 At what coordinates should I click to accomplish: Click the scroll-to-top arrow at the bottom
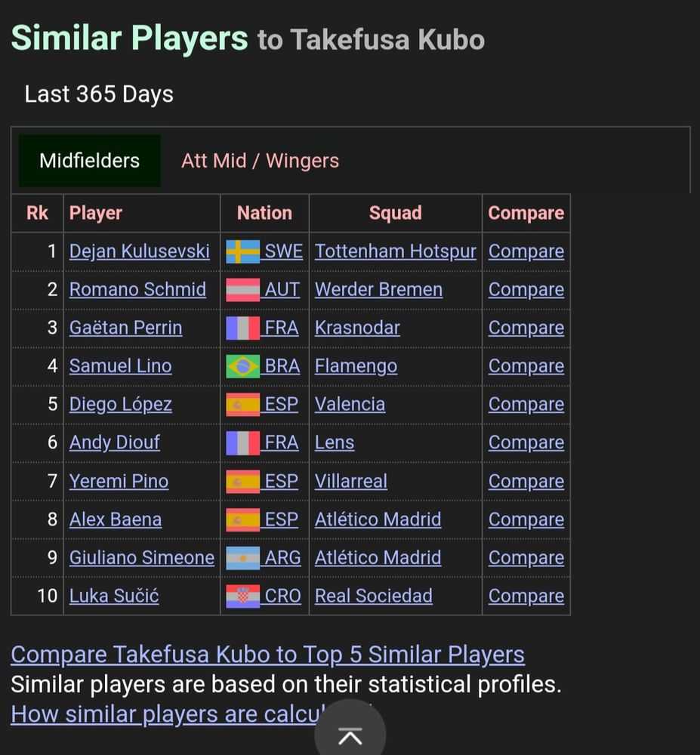[x=350, y=731]
